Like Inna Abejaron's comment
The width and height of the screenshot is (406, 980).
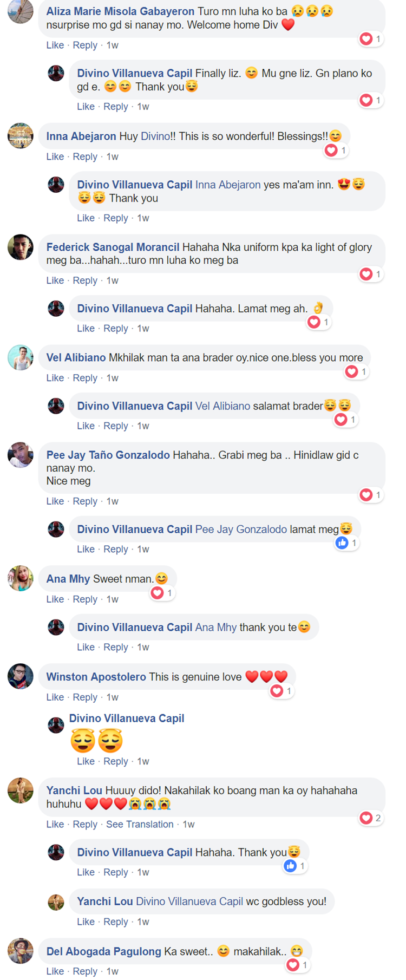tap(55, 156)
